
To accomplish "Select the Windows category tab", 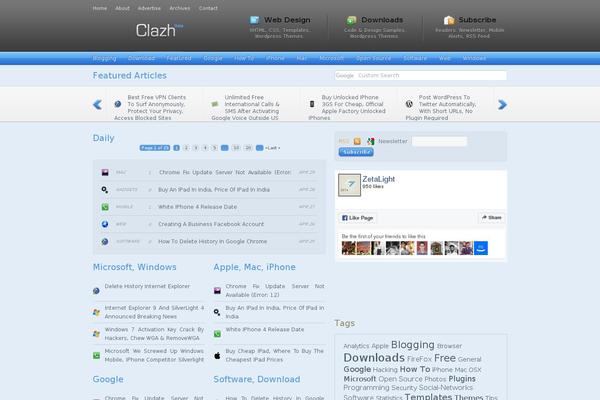I will (x=474, y=58).
